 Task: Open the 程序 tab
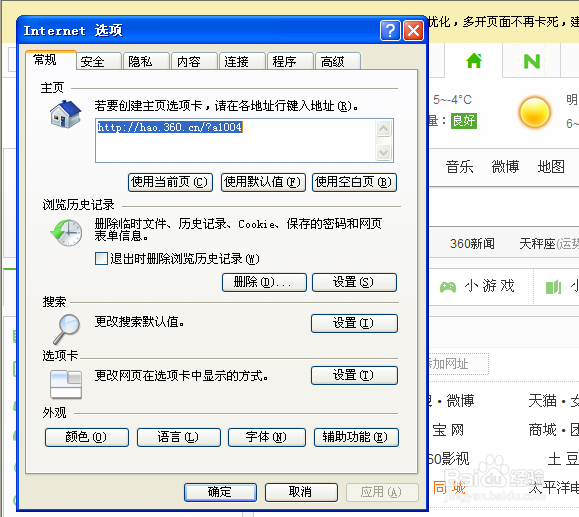(x=291, y=61)
